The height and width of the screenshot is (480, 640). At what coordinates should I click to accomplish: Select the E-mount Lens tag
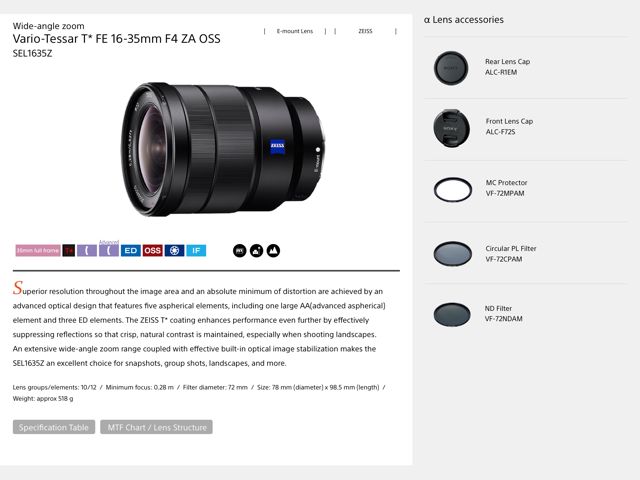295,31
